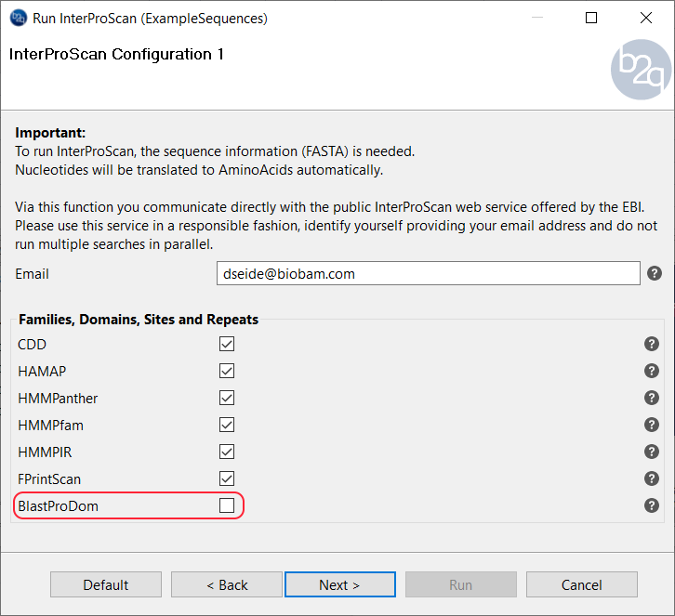This screenshot has height=616, width=675.
Task: Show help for HMMPanther option
Action: (652, 398)
